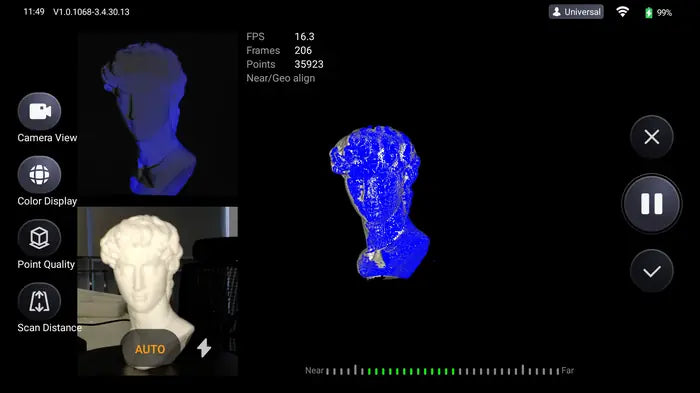This screenshot has height=393, width=700.
Task: Select the RGB camera preview of the bust
Action: 158,291
